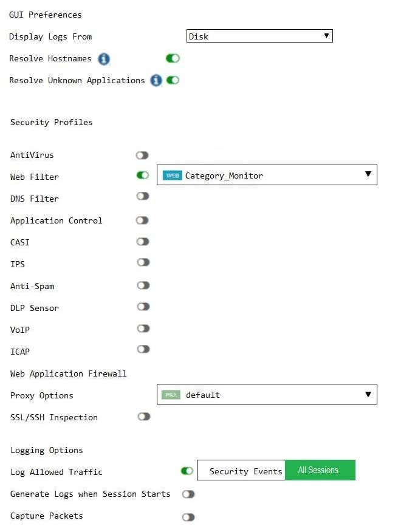Turn on SSL/SSH Inspection toggle

click(144, 417)
